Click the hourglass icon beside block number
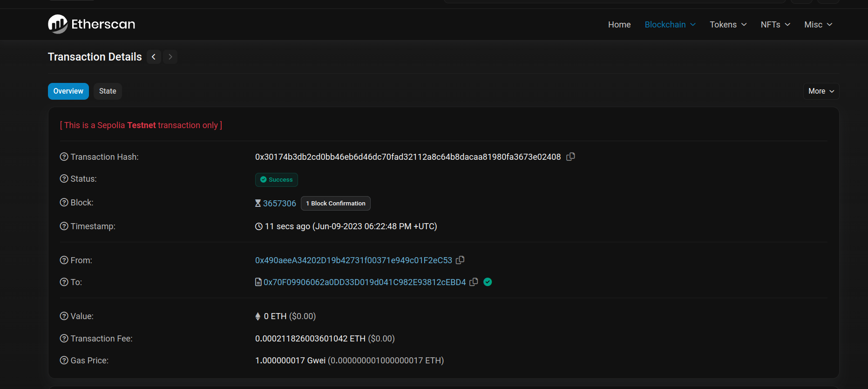This screenshot has height=389, width=868. [258, 203]
